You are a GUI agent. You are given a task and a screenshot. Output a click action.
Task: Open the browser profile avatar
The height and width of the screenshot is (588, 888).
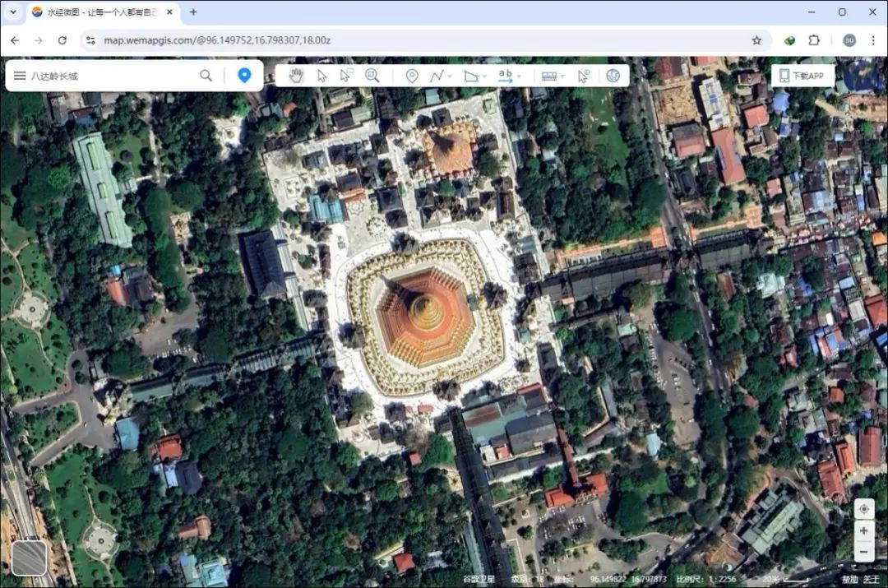tap(849, 40)
